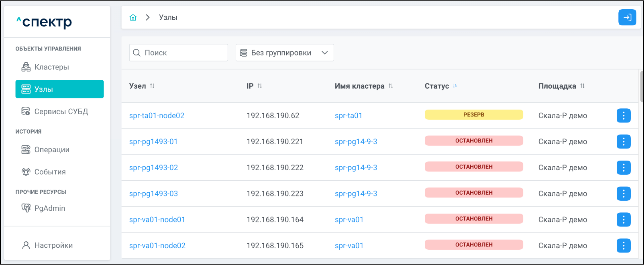The width and height of the screenshot is (644, 265).
Task: Open the События page
Action: tap(50, 172)
